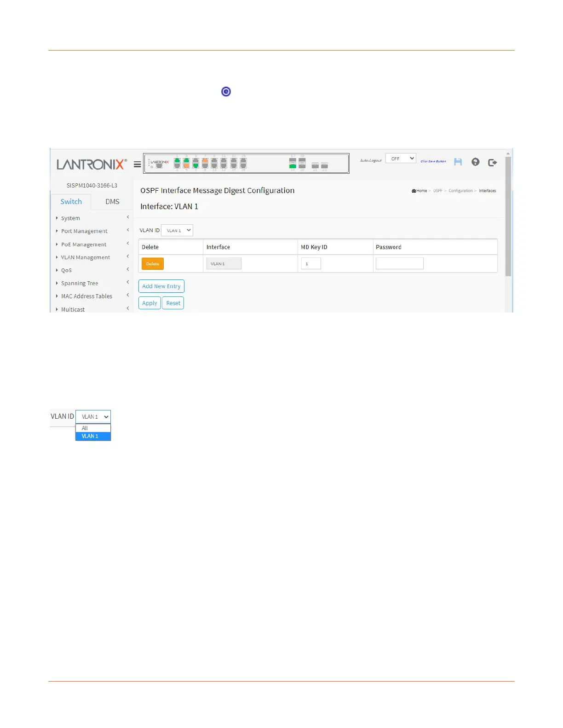Viewport: 563px width, 728px height.
Task: Click the Interfaces breadcrumb
Action: pyautogui.click(x=487, y=191)
